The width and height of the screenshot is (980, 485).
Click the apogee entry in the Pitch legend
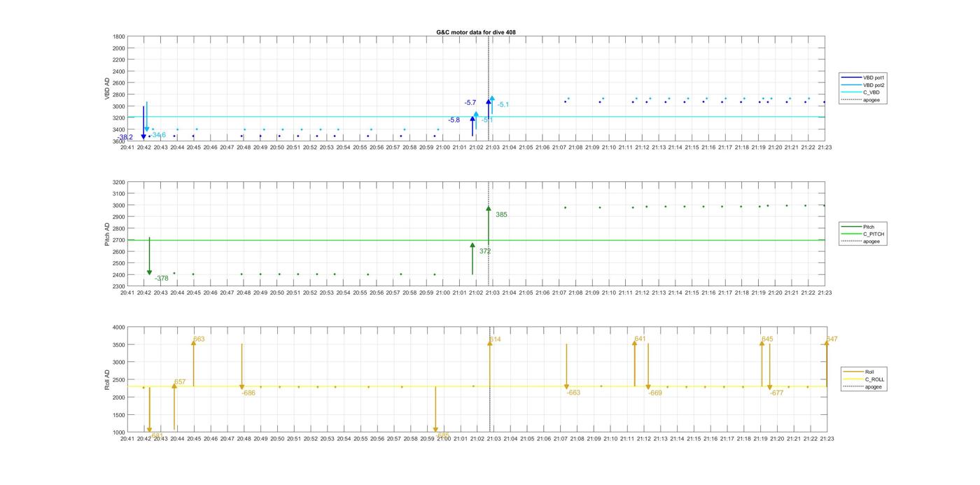[x=861, y=241]
